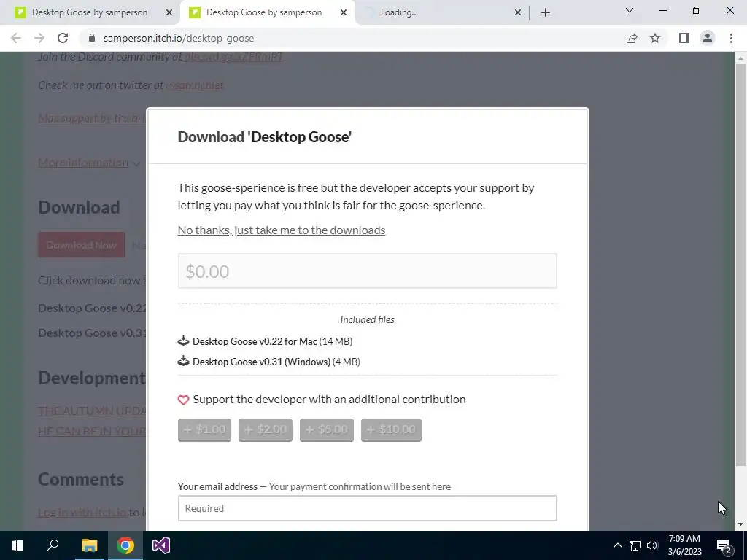The width and height of the screenshot is (747, 560).
Task: Click the Required email address field
Action: (368, 508)
